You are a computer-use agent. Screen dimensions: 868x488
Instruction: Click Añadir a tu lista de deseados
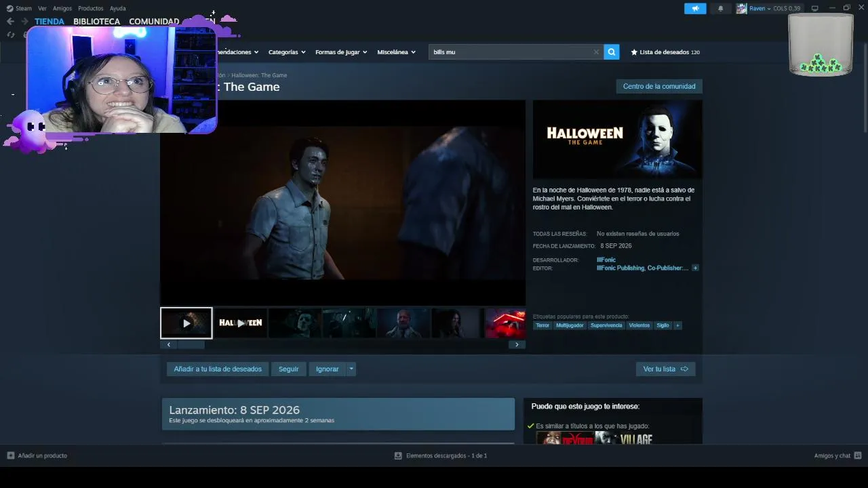[x=218, y=369]
